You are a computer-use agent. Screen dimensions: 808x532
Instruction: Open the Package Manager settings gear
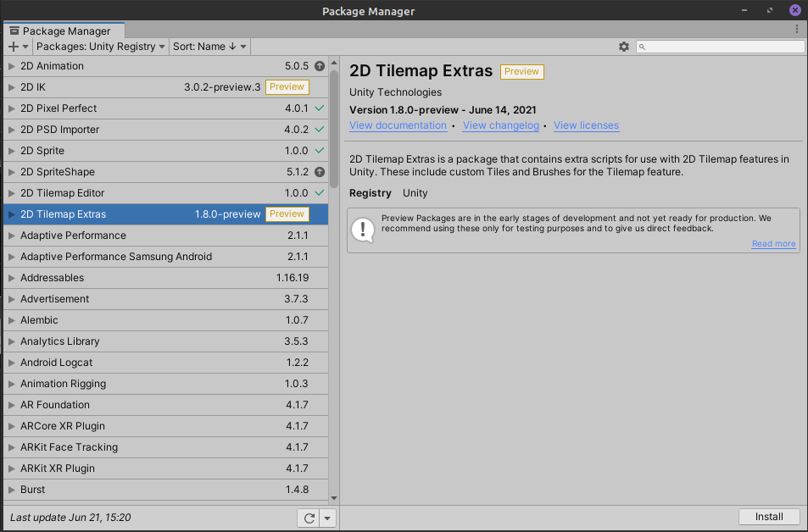pyautogui.click(x=623, y=47)
